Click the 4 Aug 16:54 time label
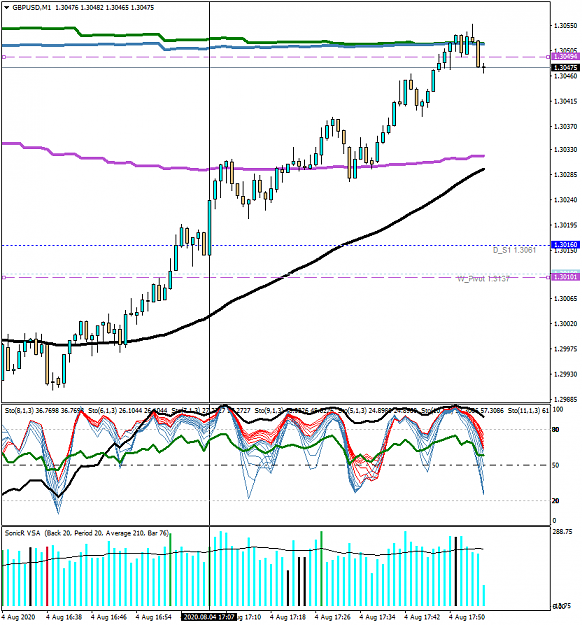The image size is (582, 625). point(153,617)
